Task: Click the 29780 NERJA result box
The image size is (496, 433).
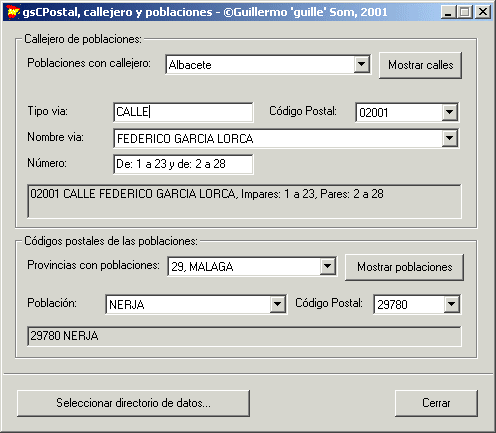Action: [x=244, y=336]
